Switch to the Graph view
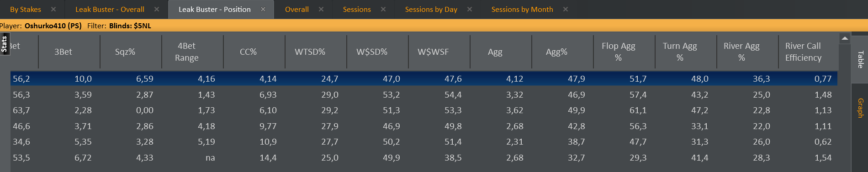This screenshot has height=172, width=868. 860,108
